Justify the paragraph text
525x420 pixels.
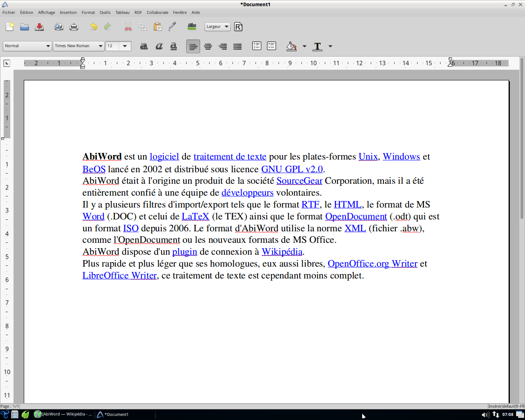pyautogui.click(x=237, y=46)
